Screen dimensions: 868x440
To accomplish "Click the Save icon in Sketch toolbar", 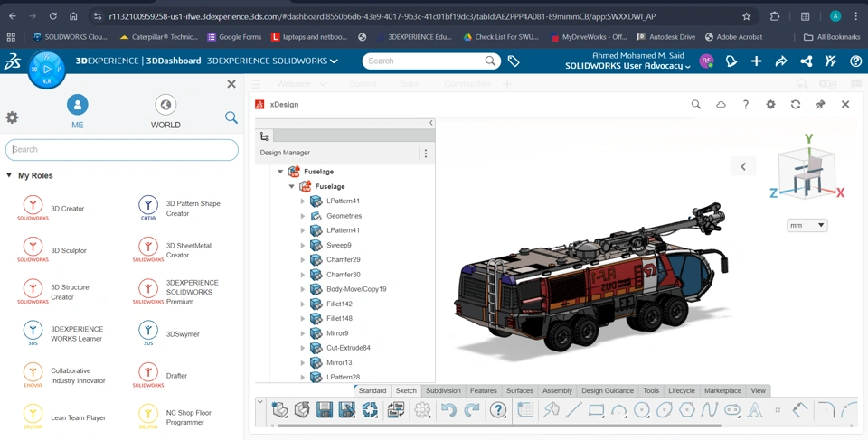I will [325, 409].
